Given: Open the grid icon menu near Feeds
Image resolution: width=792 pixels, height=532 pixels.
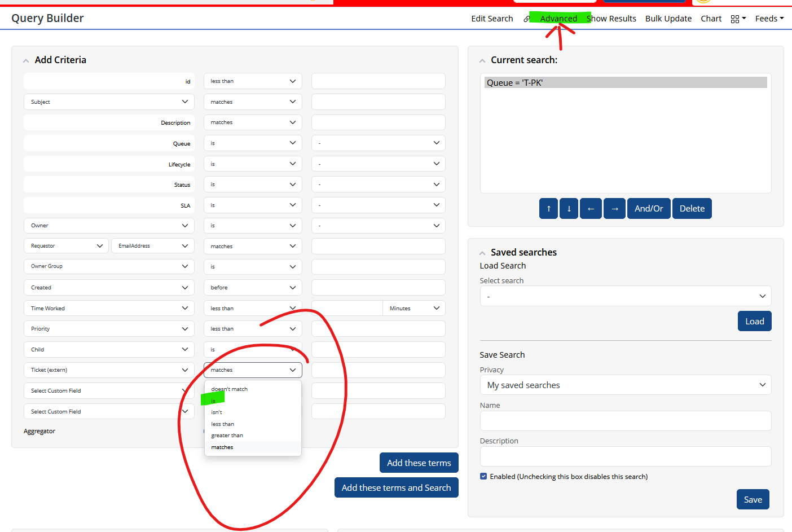Looking at the screenshot, I should [x=738, y=19].
